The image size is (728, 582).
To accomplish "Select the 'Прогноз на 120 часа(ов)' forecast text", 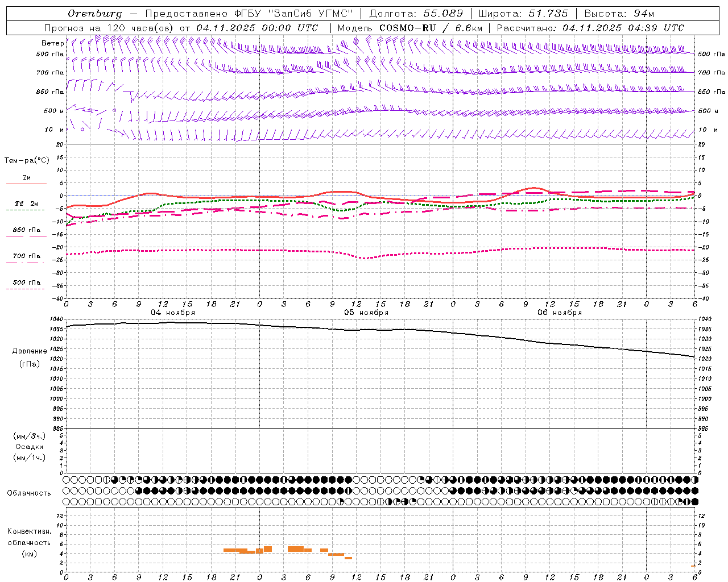I will click(109, 28).
